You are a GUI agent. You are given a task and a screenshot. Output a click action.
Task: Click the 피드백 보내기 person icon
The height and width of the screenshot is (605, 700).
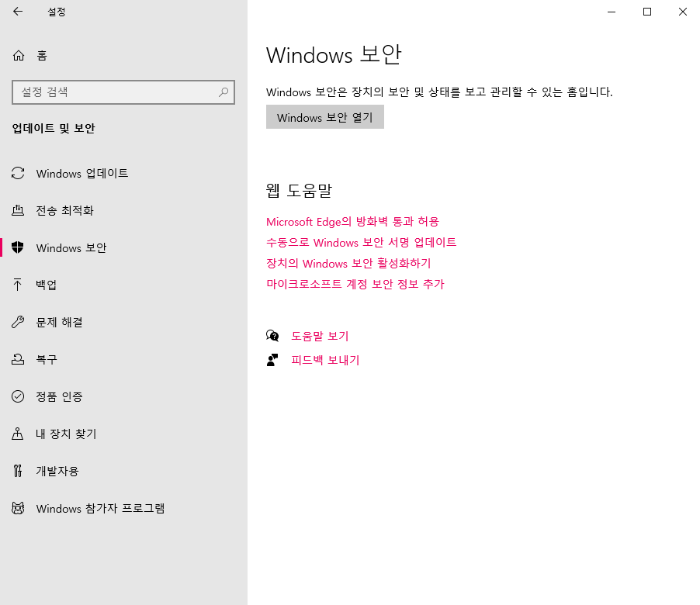coord(272,360)
